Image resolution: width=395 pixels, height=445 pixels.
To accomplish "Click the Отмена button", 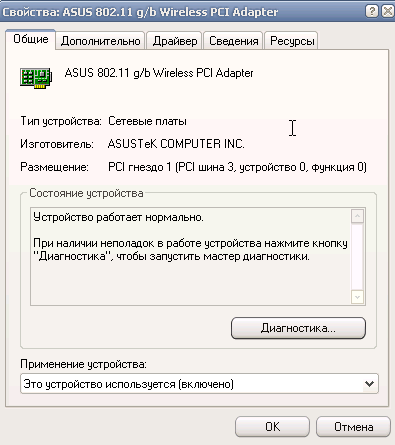I will point(353,426).
